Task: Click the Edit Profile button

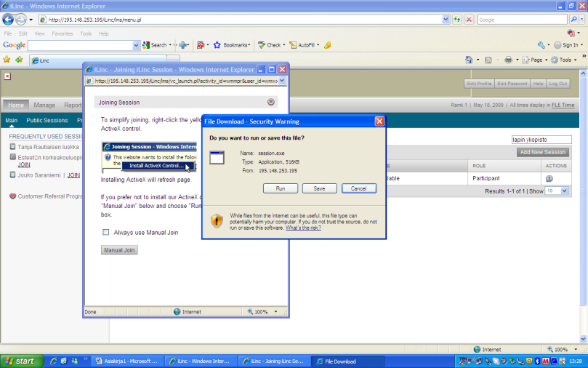Action: (479, 84)
